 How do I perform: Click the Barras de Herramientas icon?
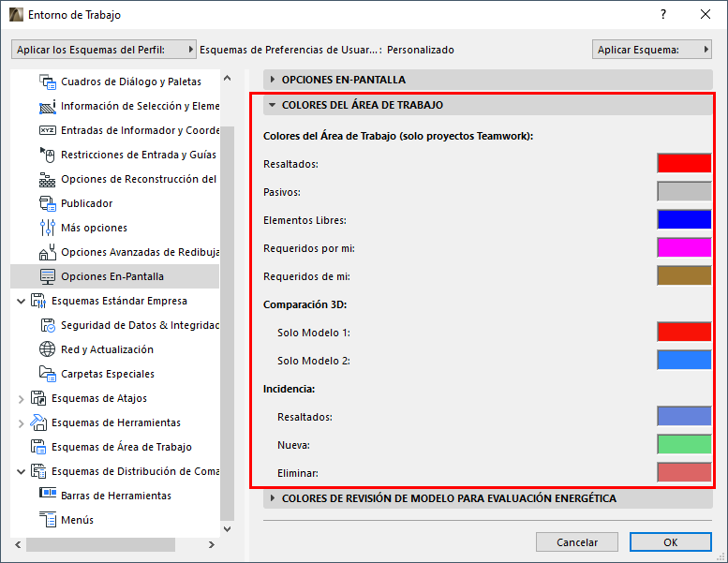click(x=48, y=493)
